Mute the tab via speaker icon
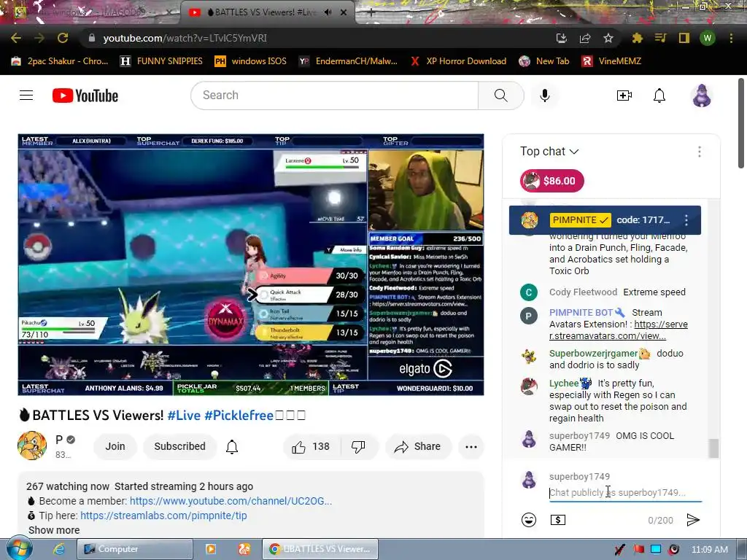Viewport: 747px width, 560px height. [x=328, y=12]
